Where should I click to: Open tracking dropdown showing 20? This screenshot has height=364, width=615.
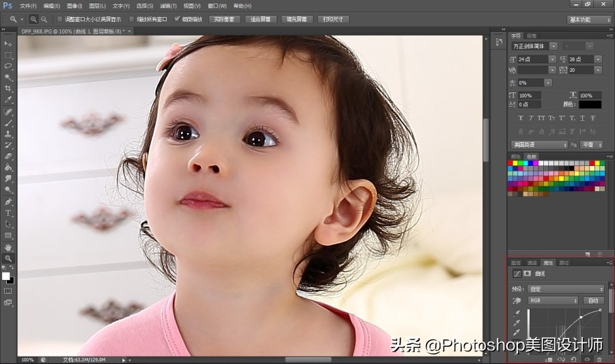(x=598, y=70)
